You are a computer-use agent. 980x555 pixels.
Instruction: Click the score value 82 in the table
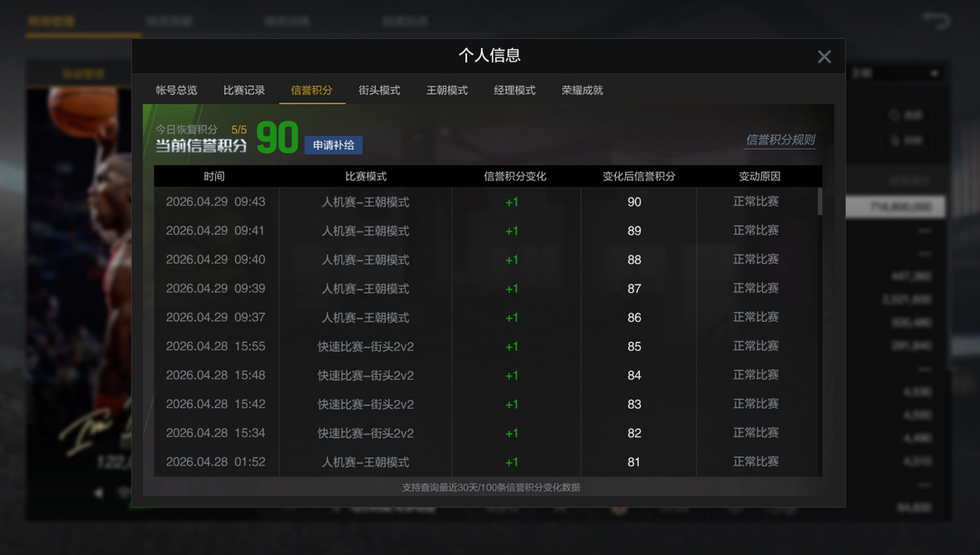(x=634, y=433)
